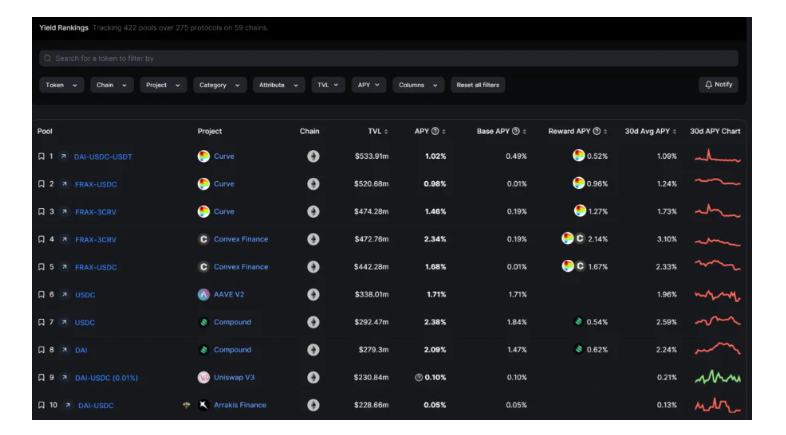This screenshot has width=786, height=435.
Task: Bookmark pool row 7 USDC
Action: click(x=41, y=322)
